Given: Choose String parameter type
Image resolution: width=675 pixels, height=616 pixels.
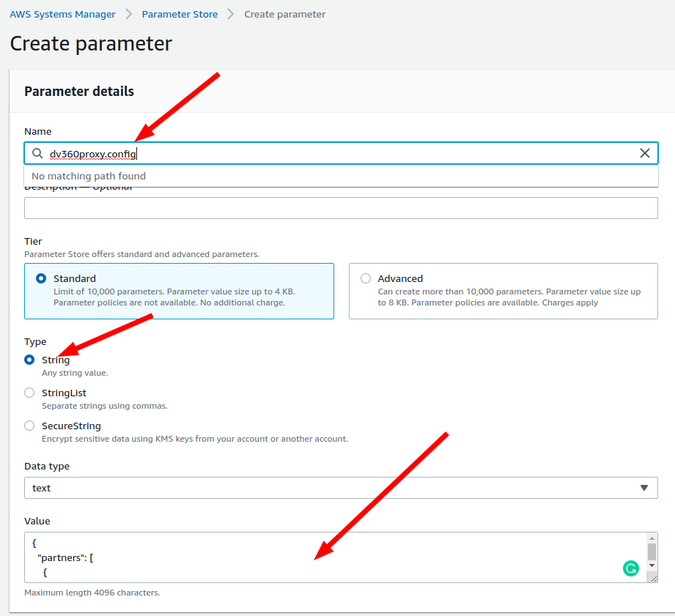Looking at the screenshot, I should [29, 360].
